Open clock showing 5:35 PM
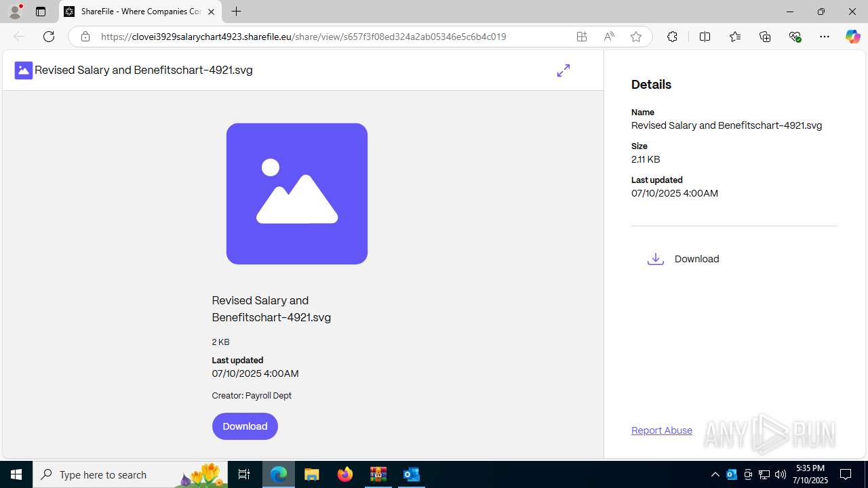The image size is (868, 488). coord(810,474)
